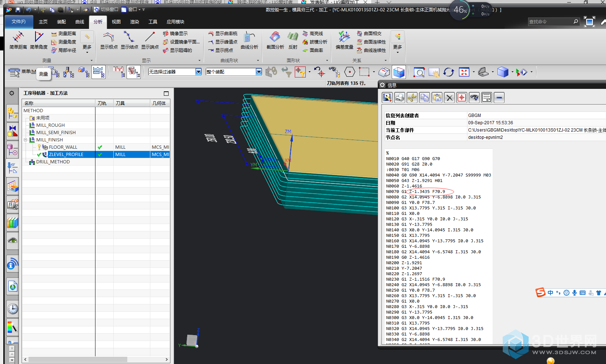Switch to the 曲线 ribbon tab
Image resolution: width=606 pixels, height=364 pixels.
pos(80,22)
